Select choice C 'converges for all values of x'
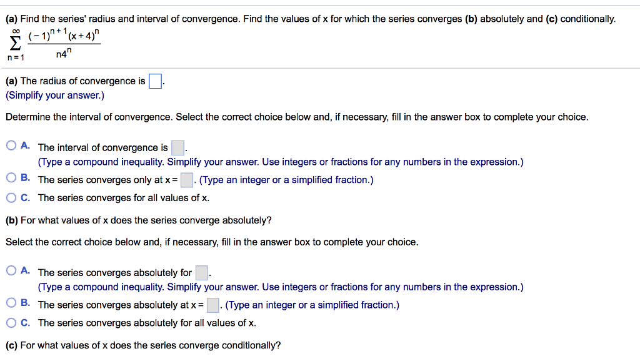 tap(11, 197)
